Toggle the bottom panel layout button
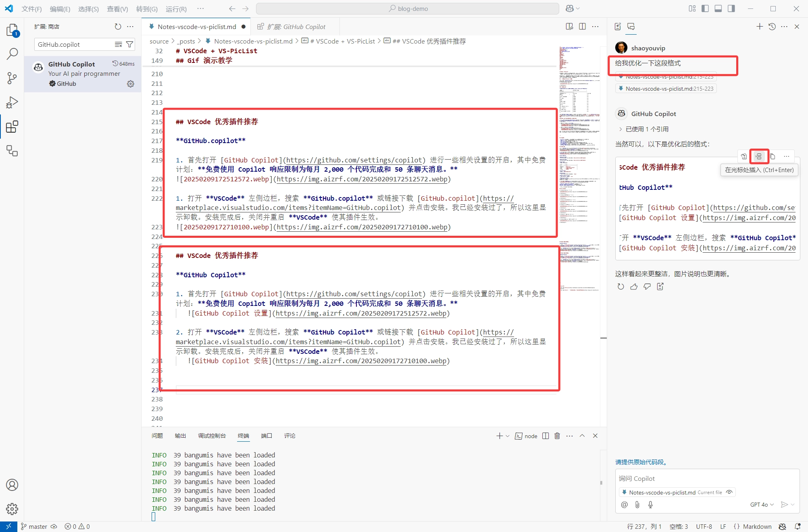Screen dimensions: 808x532 [x=718, y=8]
